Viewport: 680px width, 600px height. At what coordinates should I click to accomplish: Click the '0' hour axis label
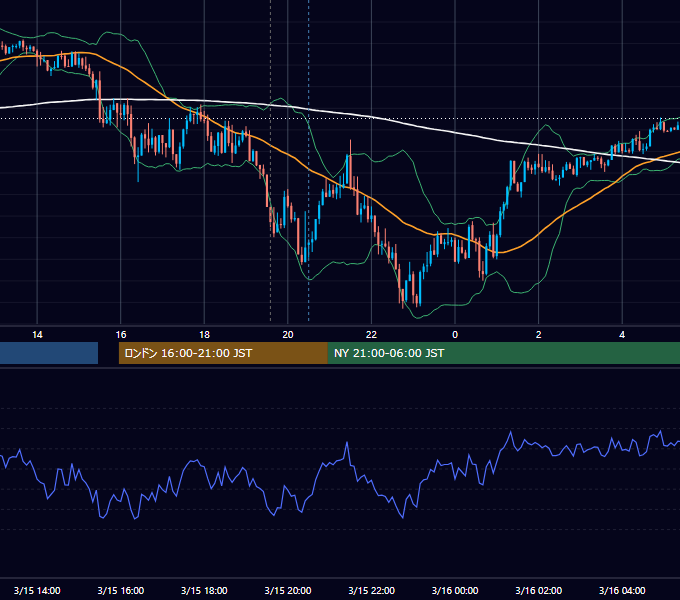[x=455, y=335]
